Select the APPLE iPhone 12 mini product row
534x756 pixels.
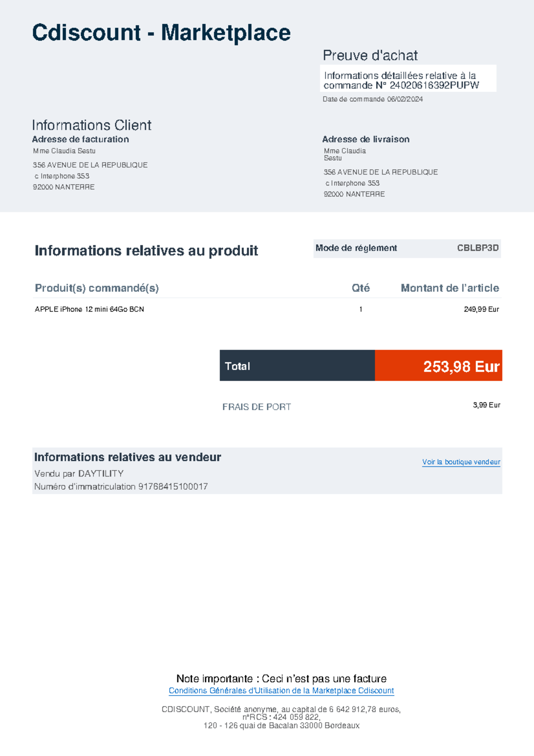(x=89, y=309)
